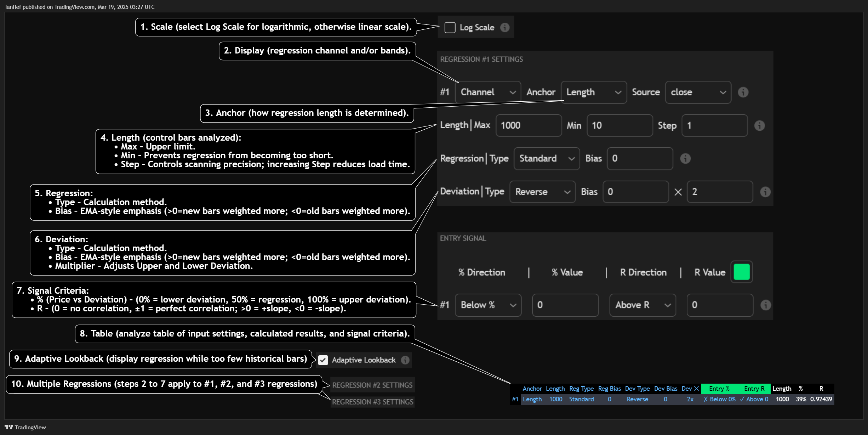Image resolution: width=868 pixels, height=435 pixels.
Task: Edit the Deviation Bias field
Action: (635, 192)
